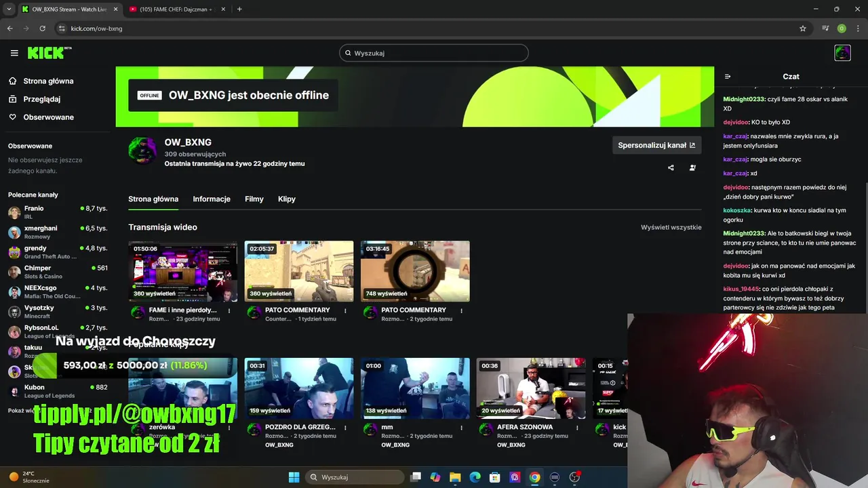This screenshot has width=868, height=488.
Task: Open video thumbnail with 03:16:45 duration
Action: [x=415, y=271]
